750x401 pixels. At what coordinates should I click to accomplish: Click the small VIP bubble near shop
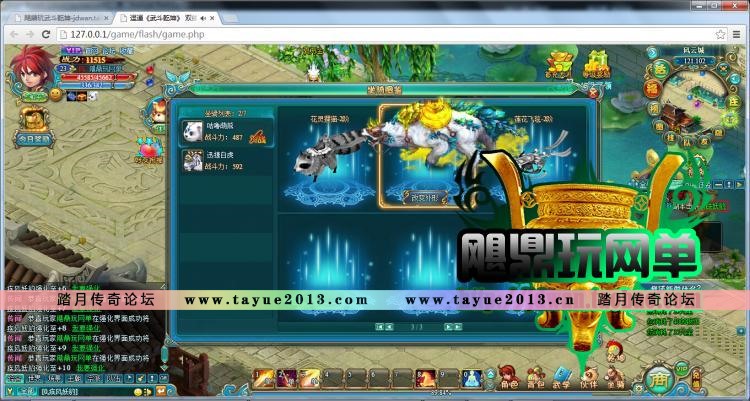click(681, 367)
